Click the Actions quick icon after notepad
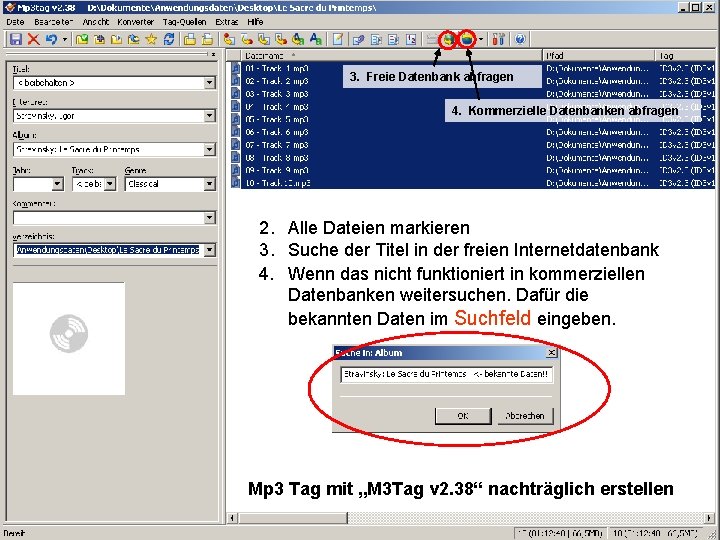This screenshot has width=720, height=540. (x=359, y=39)
